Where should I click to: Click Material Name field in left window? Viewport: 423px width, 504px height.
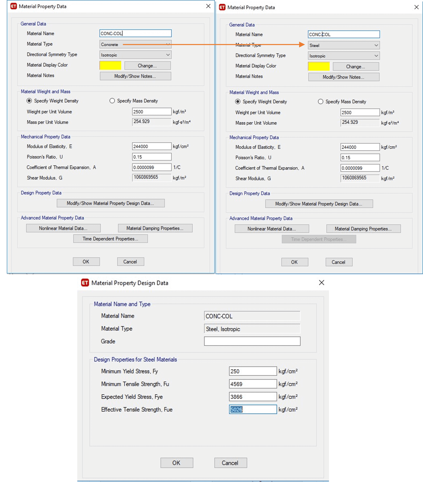[x=135, y=33]
